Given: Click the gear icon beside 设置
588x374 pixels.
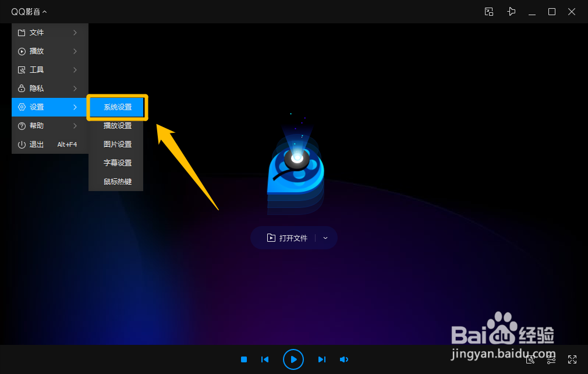Looking at the screenshot, I should [x=22, y=107].
